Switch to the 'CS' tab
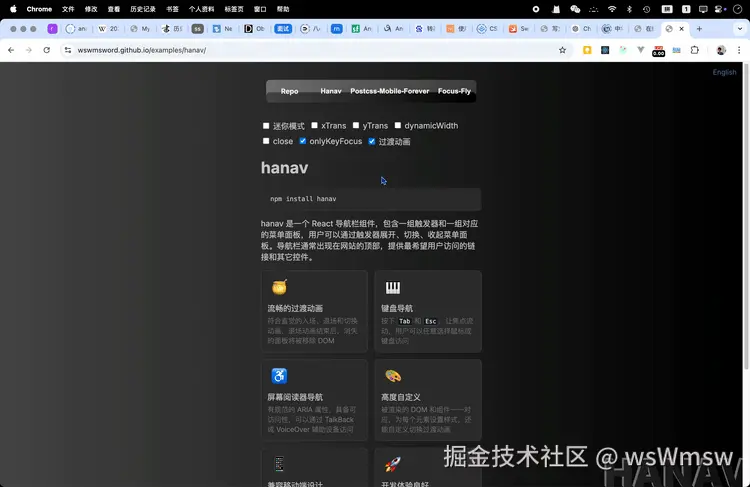This screenshot has width=750, height=487. [487, 29]
